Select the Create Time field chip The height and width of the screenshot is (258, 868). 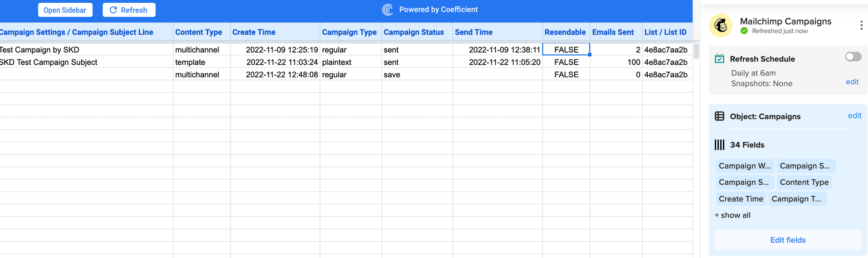pos(741,199)
